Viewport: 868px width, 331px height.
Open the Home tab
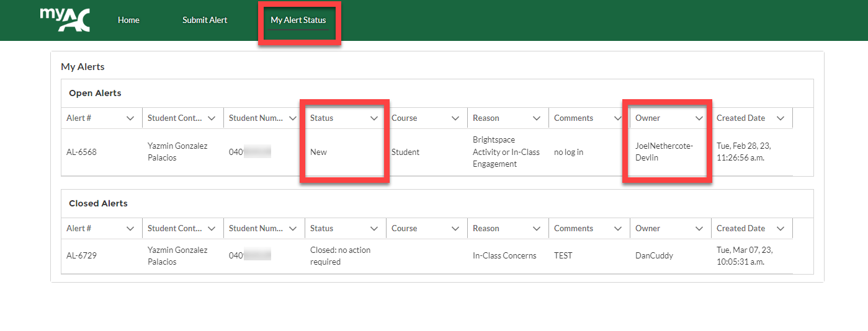click(128, 20)
